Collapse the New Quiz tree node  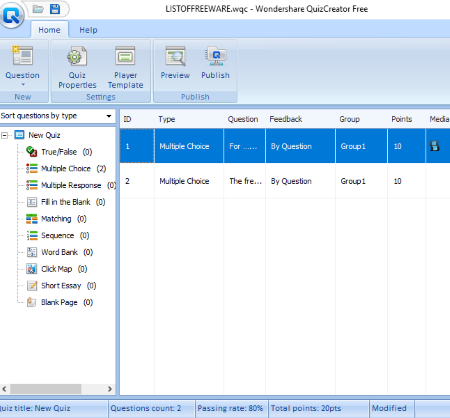click(x=4, y=135)
